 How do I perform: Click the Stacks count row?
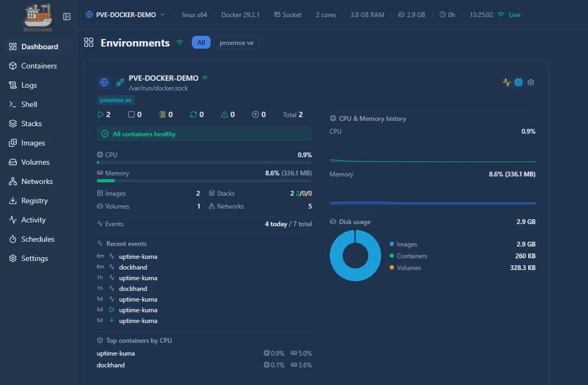260,193
